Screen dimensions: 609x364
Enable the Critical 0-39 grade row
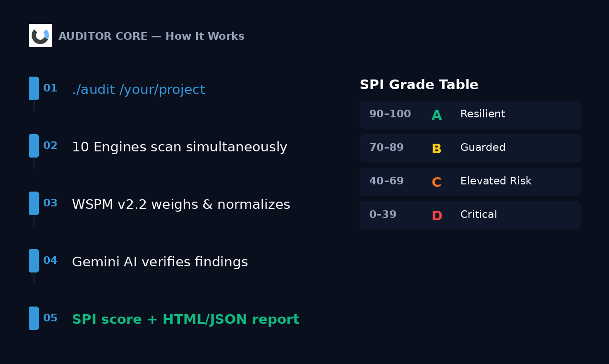[x=470, y=215]
